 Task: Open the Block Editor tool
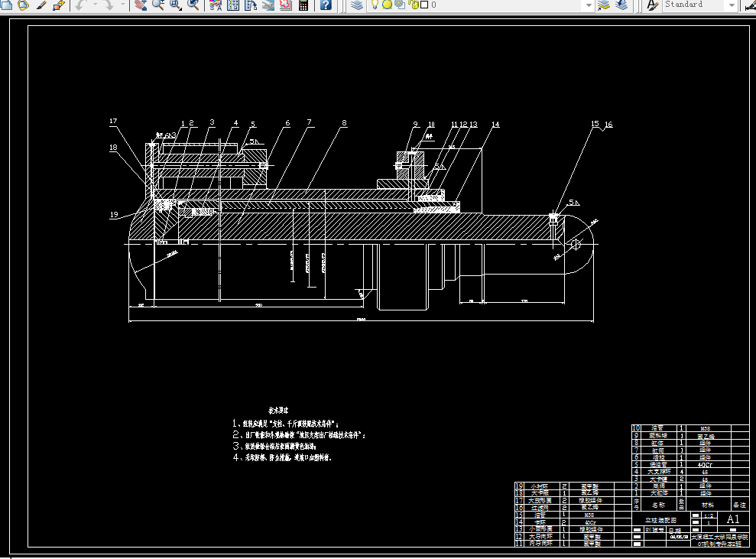pos(59,5)
